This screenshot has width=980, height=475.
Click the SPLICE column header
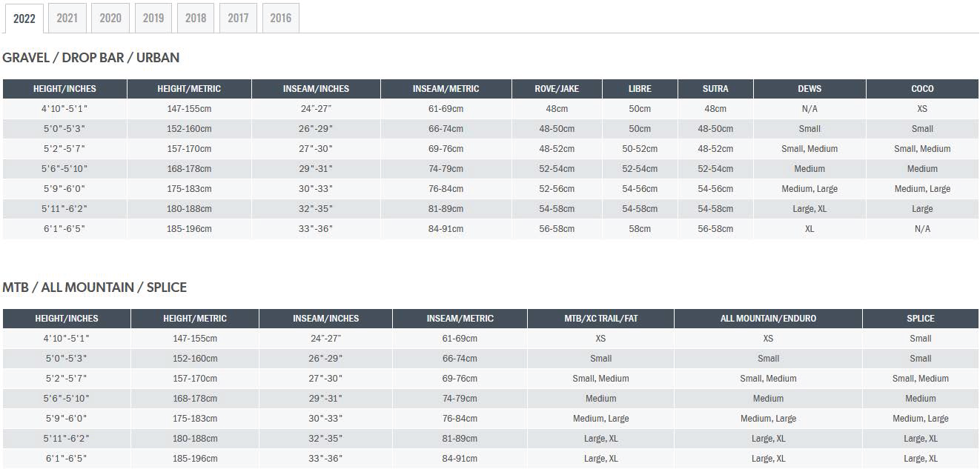click(x=920, y=319)
